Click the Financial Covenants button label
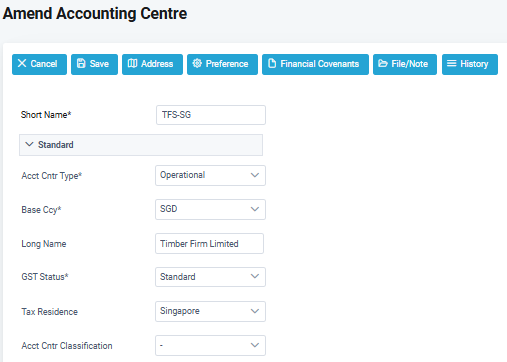This screenshot has height=362, width=507. [x=320, y=64]
